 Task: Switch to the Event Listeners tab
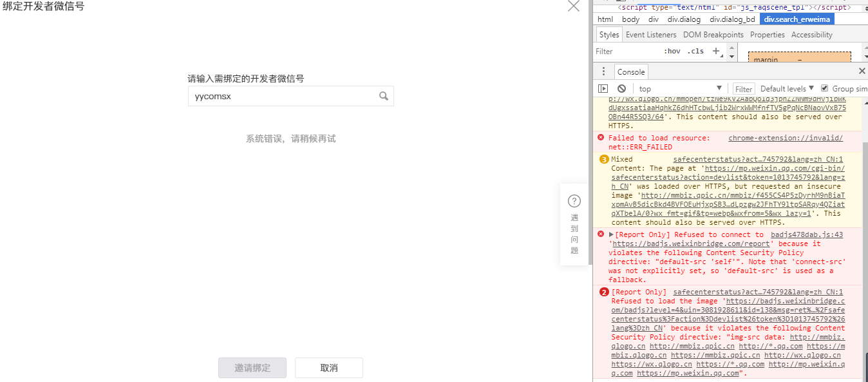coord(651,35)
